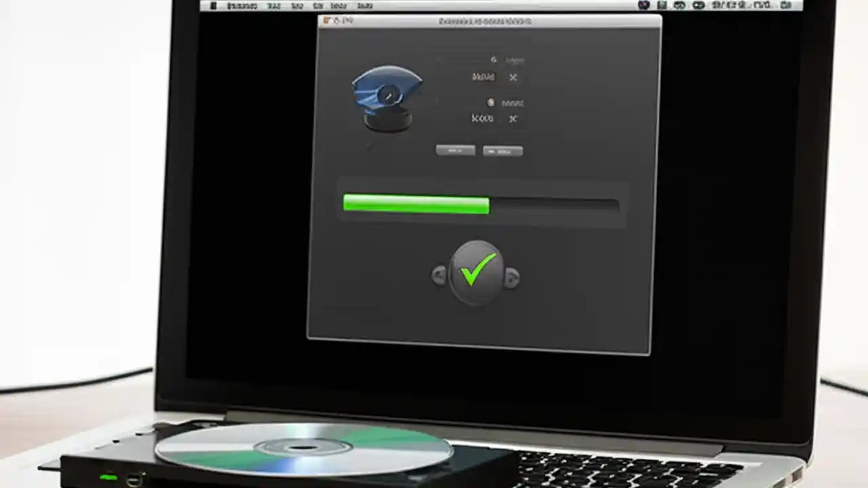Open the last menu in the menu bar
The image size is (868, 488).
(x=365, y=5)
